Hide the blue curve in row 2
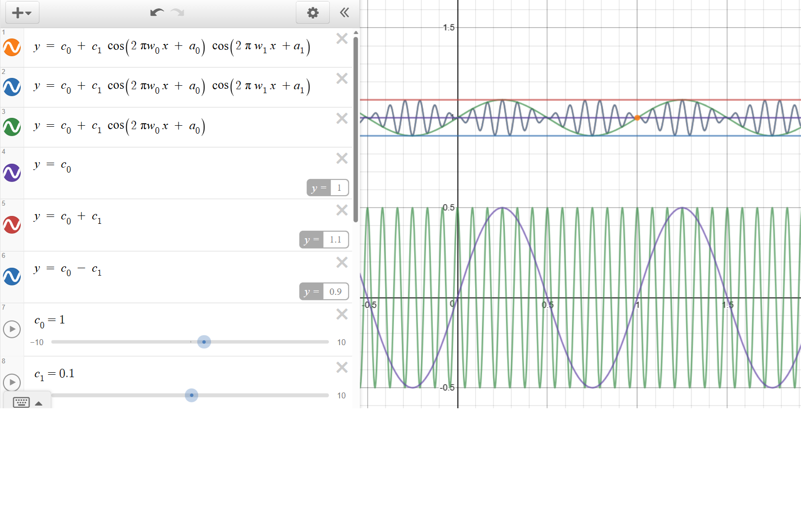The width and height of the screenshot is (801, 532). coord(12,87)
